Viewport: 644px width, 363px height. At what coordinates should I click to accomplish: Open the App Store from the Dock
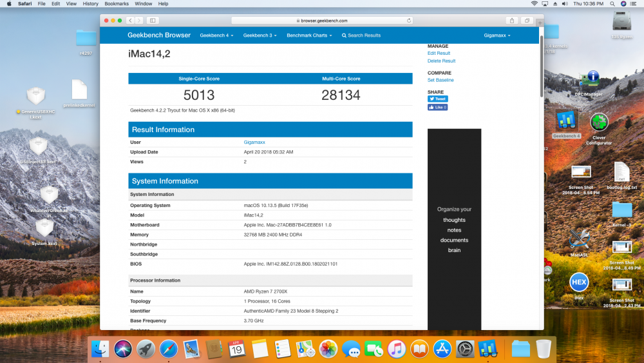click(442, 349)
